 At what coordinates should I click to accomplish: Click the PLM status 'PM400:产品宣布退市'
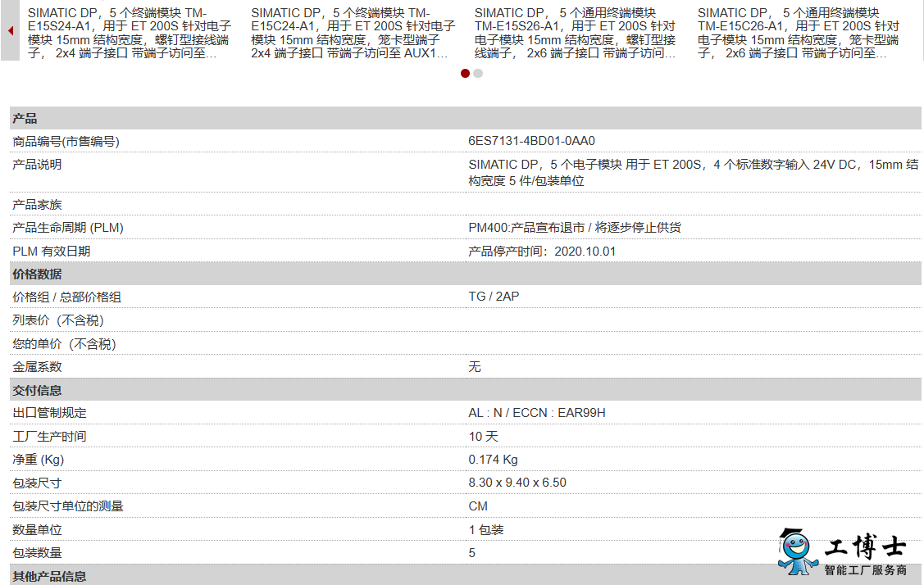click(x=526, y=228)
